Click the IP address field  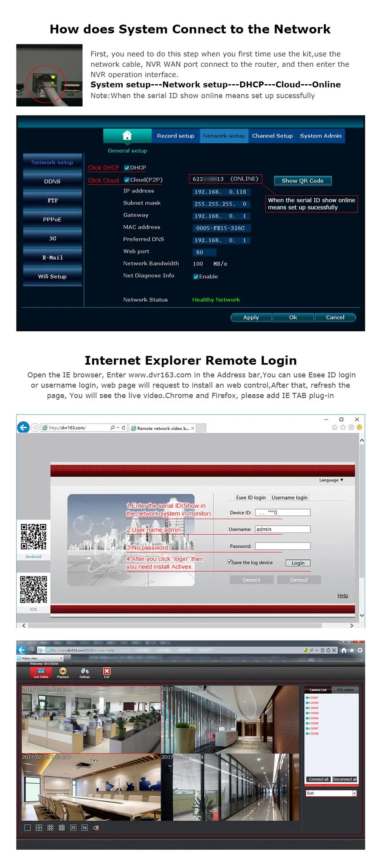click(221, 192)
